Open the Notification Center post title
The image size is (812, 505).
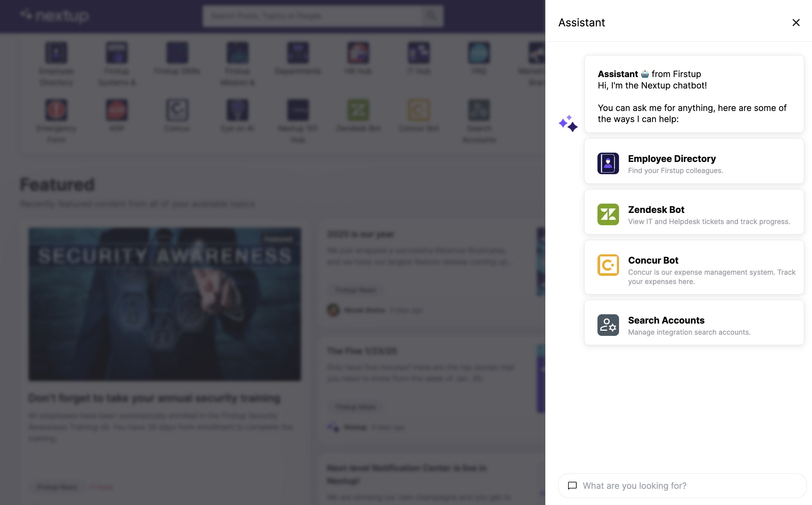(x=407, y=474)
